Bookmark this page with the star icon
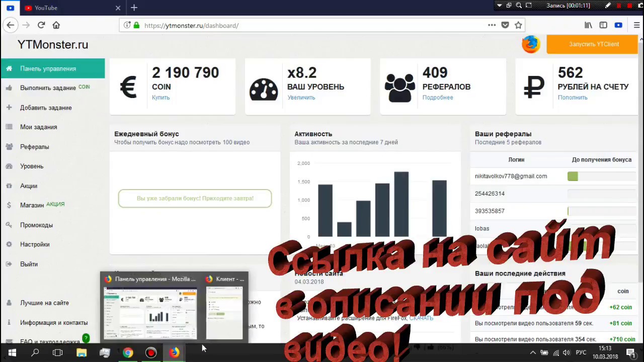Image resolution: width=644 pixels, height=362 pixels. click(x=518, y=25)
